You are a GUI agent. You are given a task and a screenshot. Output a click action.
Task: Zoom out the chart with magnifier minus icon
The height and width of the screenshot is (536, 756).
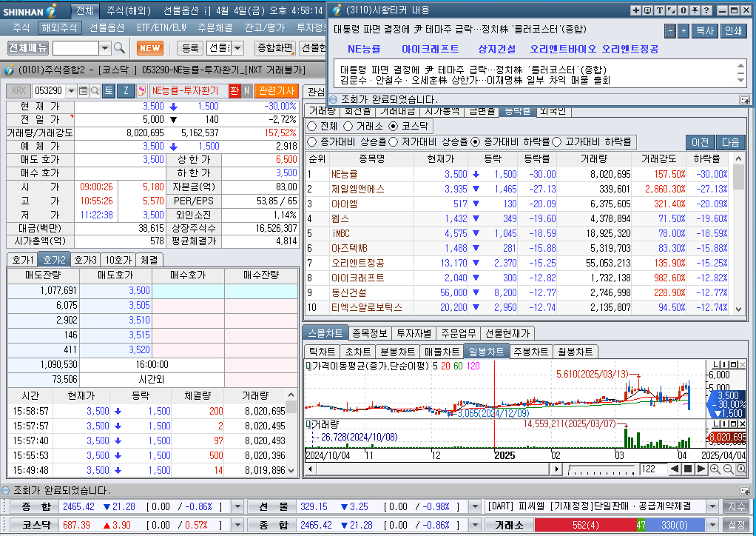pyautogui.click(x=728, y=469)
